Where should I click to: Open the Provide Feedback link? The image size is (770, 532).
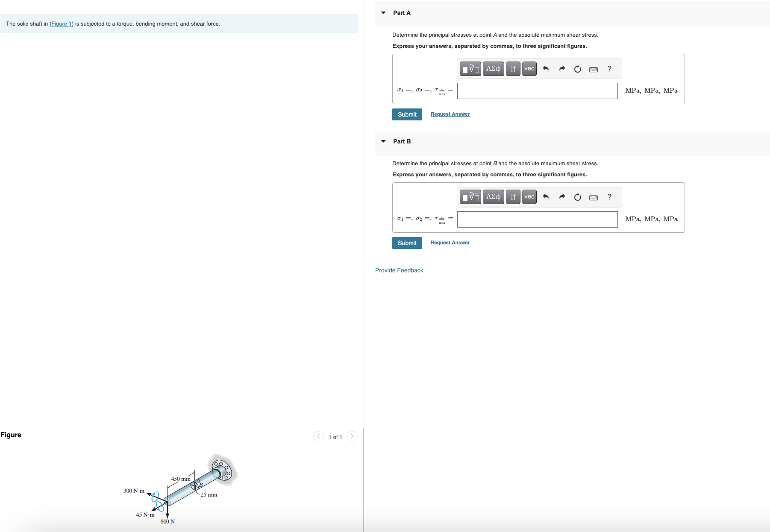(x=399, y=270)
